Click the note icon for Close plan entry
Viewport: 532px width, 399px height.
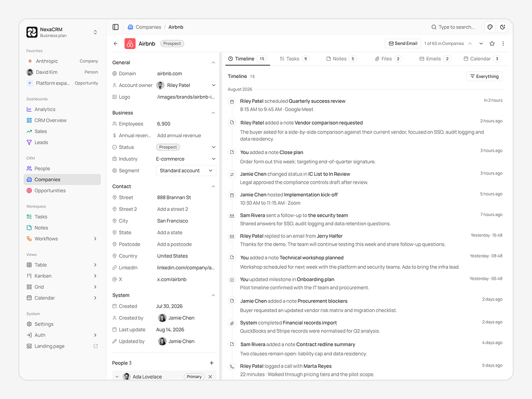[232, 152]
